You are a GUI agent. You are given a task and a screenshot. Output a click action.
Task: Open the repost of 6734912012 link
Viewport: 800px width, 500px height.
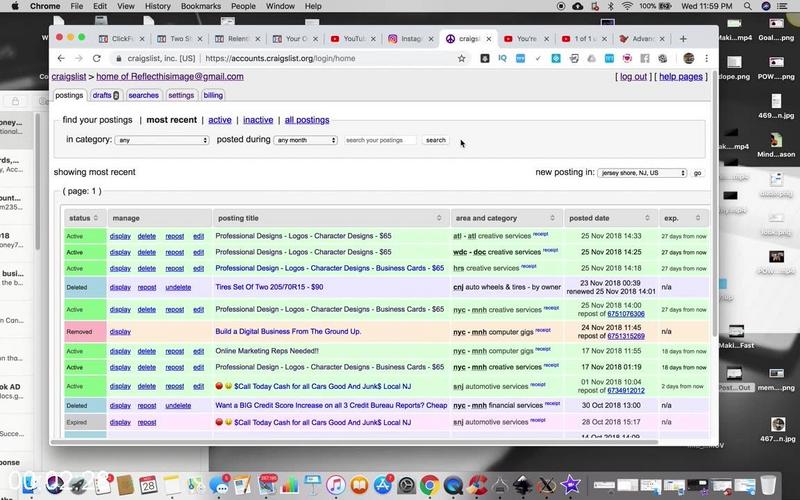point(626,391)
